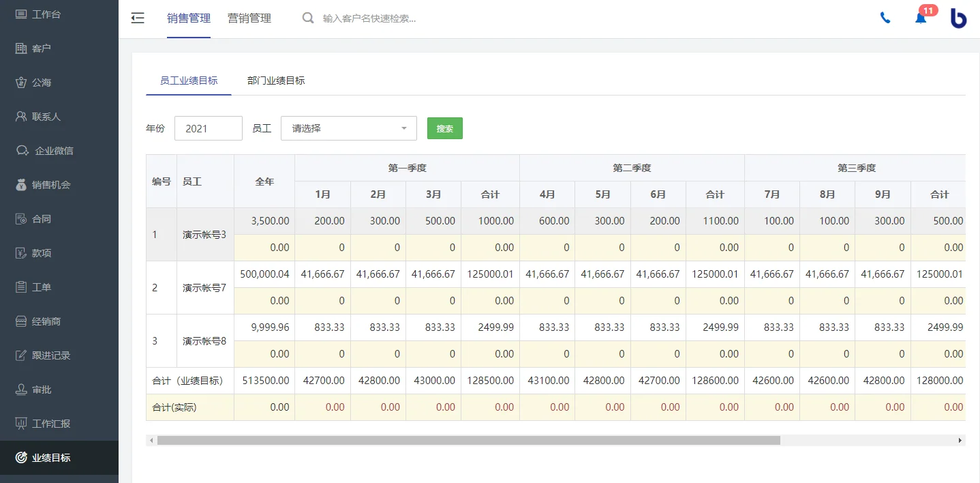Select the 部门业绩目标 tab

coord(276,80)
